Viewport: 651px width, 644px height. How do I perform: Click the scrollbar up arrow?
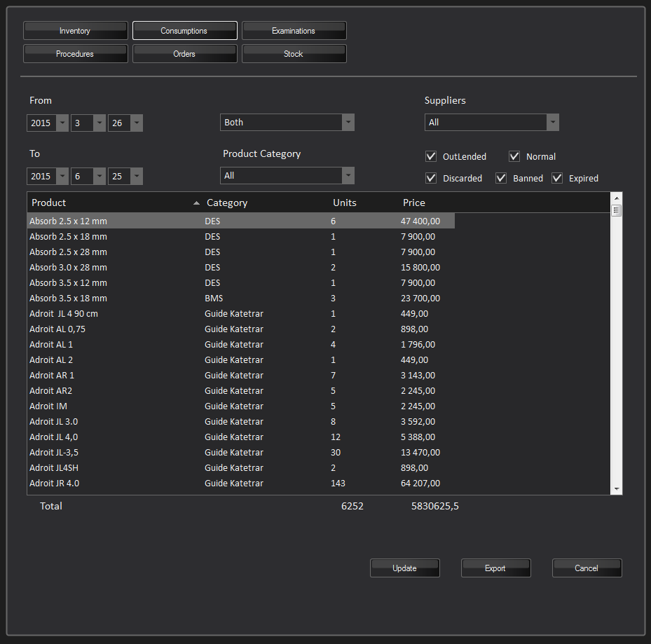click(617, 198)
